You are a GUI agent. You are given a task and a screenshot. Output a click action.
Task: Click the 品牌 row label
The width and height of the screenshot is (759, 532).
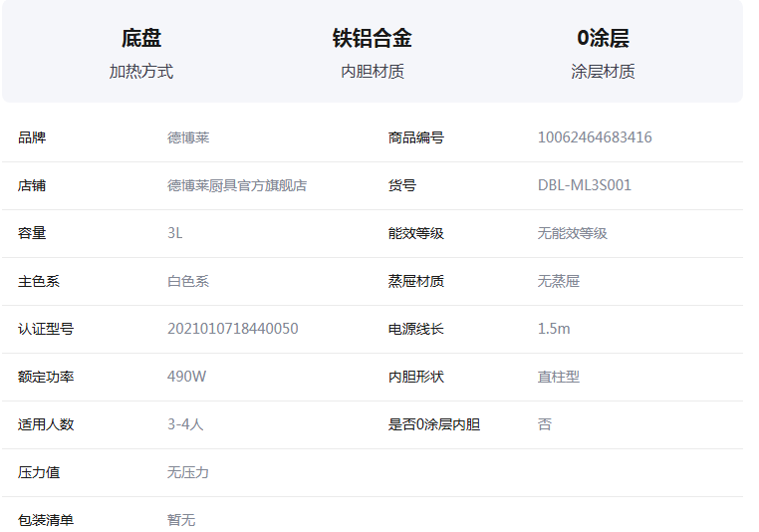[x=32, y=137]
